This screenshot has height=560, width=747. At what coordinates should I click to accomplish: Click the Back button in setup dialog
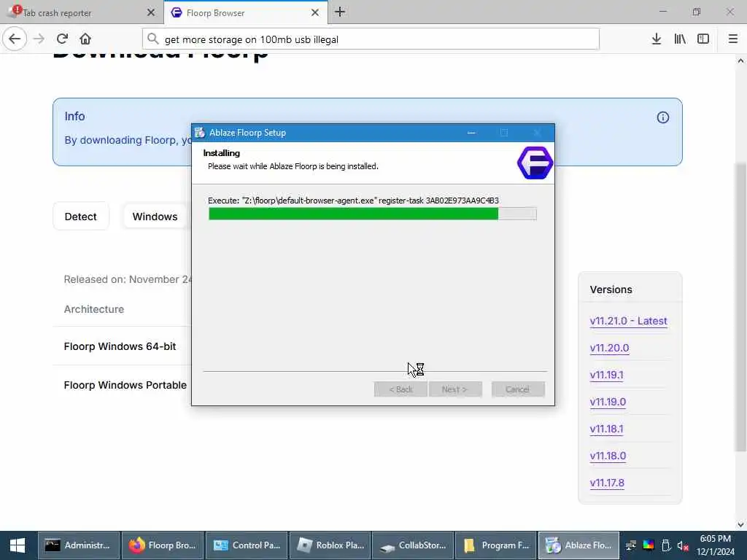[x=400, y=389]
